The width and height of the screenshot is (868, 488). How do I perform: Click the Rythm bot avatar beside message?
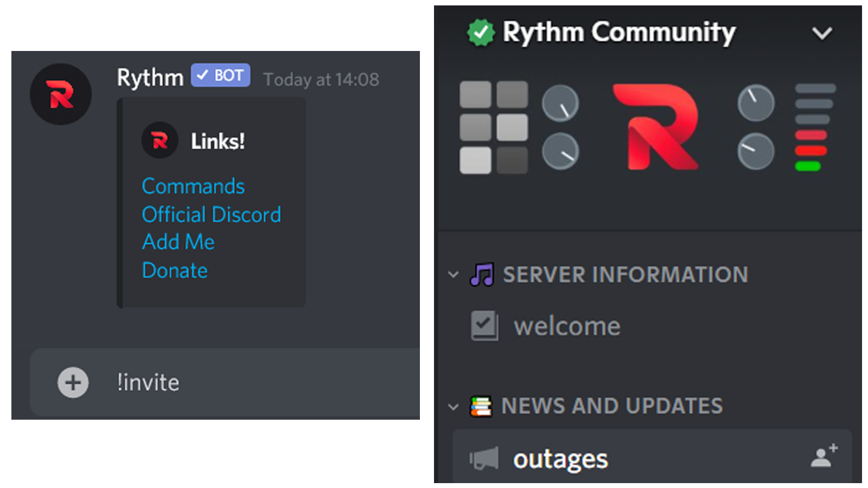coord(61,94)
